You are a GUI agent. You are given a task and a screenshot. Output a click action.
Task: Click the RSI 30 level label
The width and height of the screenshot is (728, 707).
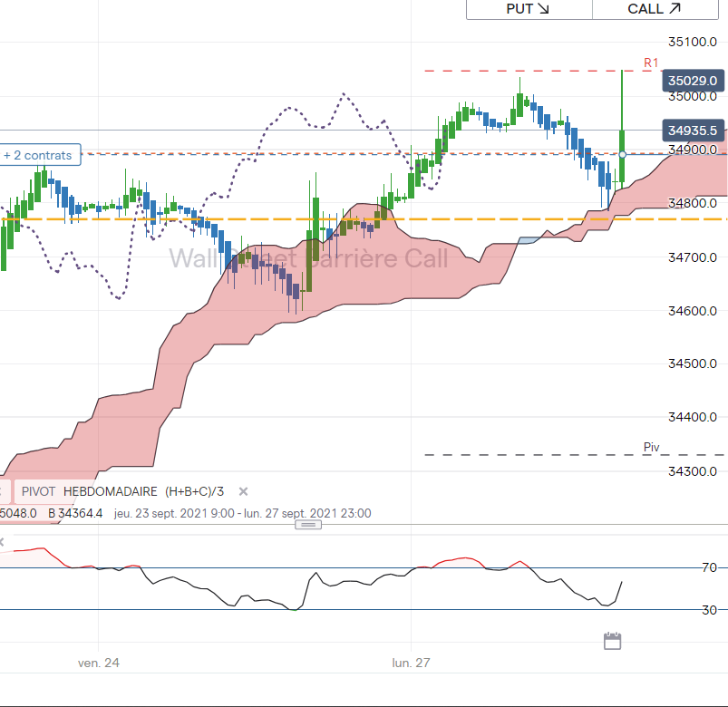coord(710,610)
